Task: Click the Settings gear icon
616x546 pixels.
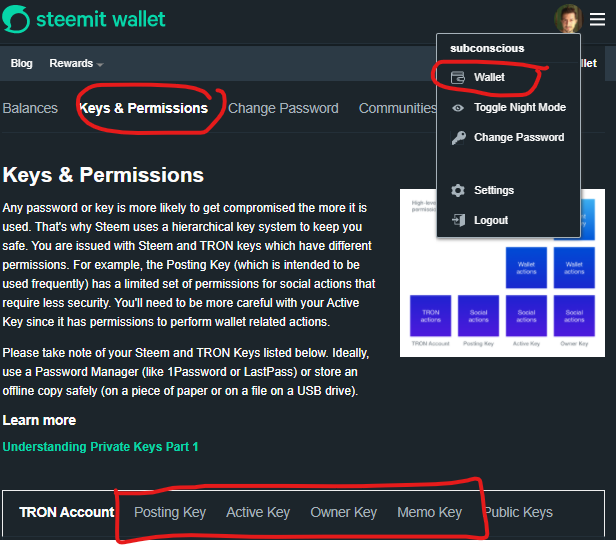Action: (x=458, y=190)
